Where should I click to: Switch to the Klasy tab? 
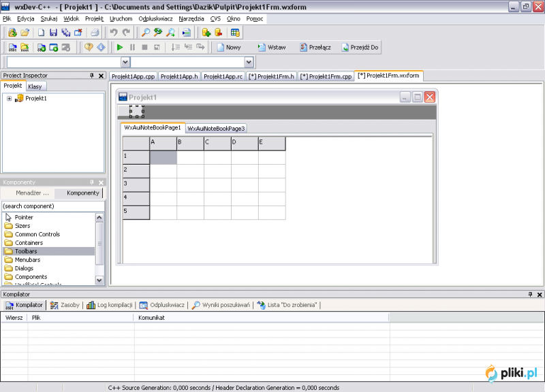(35, 86)
